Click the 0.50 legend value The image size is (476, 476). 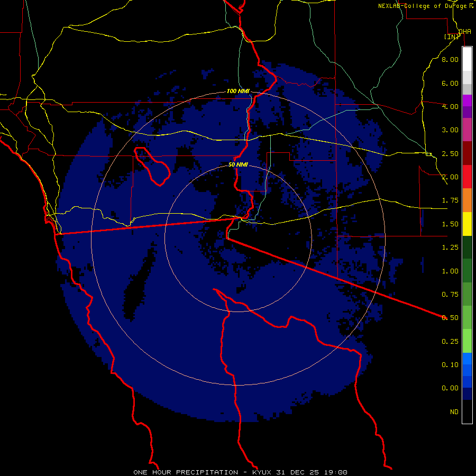click(x=450, y=318)
